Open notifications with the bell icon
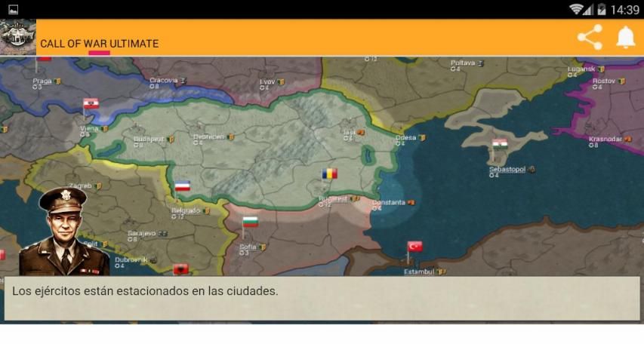Screen dimensions: 644x362 click(626, 37)
